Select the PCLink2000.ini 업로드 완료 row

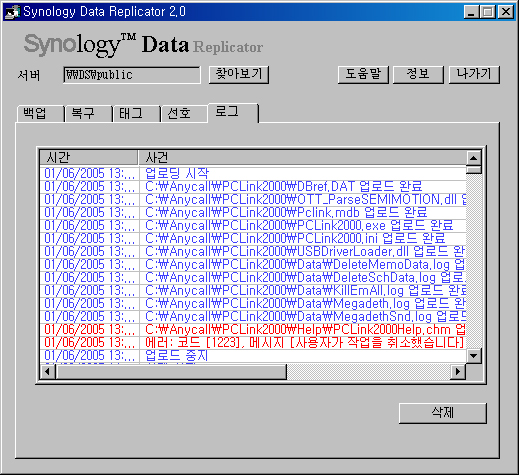[253, 238]
